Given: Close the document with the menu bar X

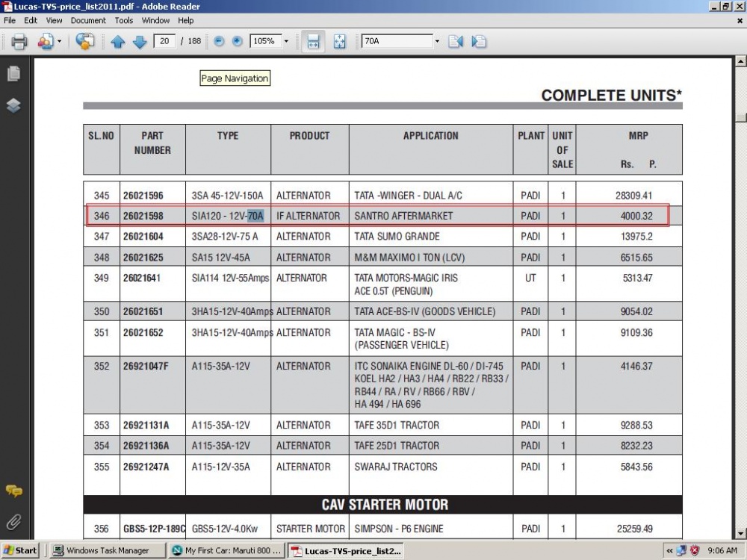Looking at the screenshot, I should tap(740, 20).
